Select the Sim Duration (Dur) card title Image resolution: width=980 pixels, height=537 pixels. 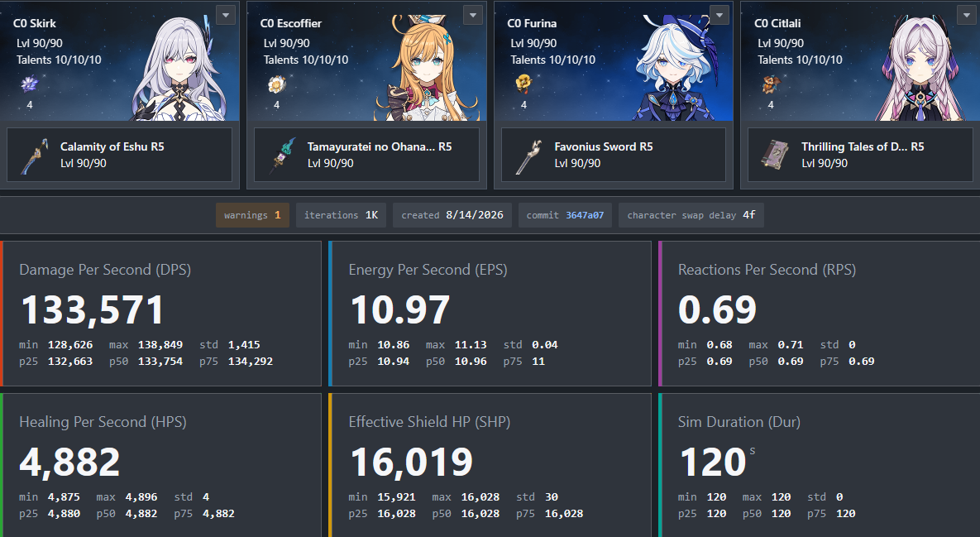pos(739,422)
